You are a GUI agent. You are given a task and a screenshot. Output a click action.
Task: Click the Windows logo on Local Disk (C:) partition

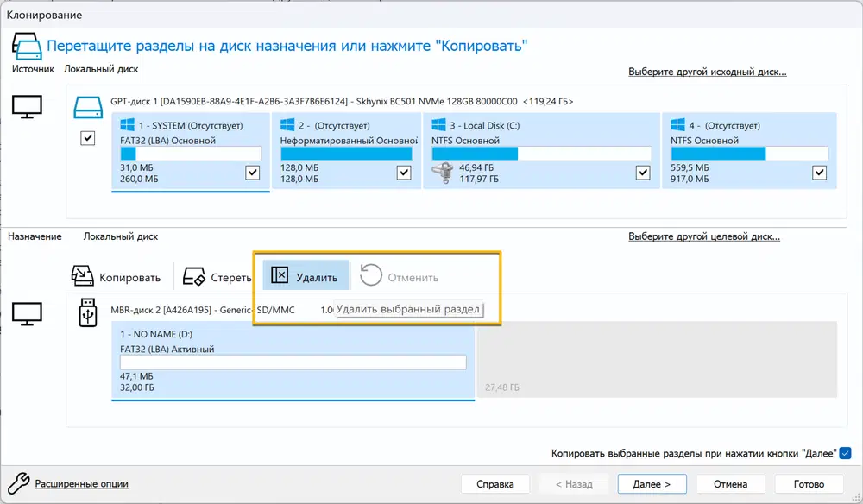[438, 125]
